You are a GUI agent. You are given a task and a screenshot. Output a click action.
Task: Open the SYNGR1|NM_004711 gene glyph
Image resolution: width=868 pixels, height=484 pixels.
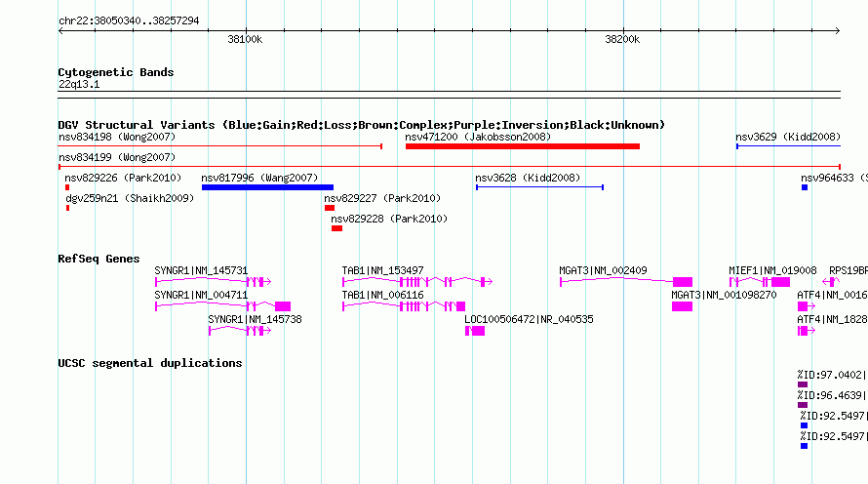[223, 306]
